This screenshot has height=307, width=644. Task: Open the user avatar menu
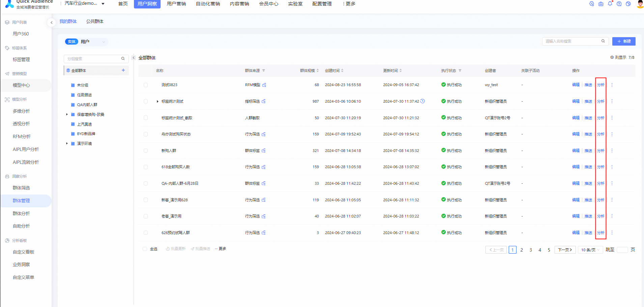[640, 4]
